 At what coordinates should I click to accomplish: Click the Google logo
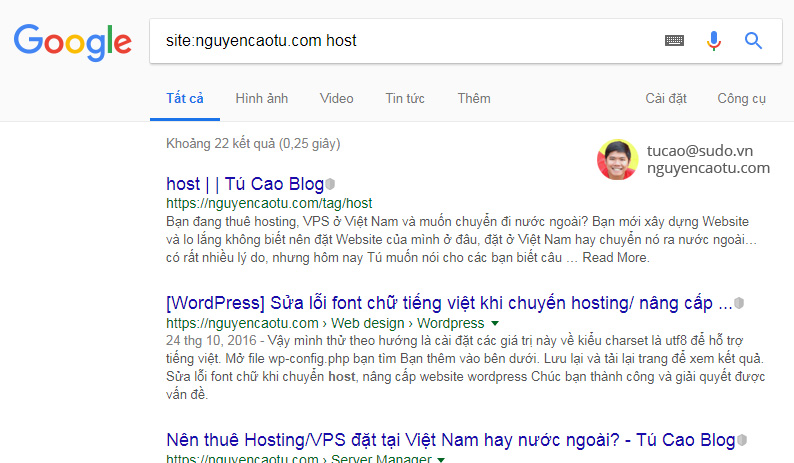(x=73, y=42)
